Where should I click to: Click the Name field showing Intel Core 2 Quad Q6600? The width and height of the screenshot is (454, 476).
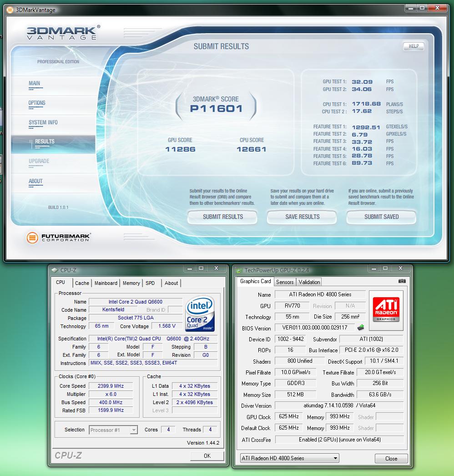tap(136, 302)
